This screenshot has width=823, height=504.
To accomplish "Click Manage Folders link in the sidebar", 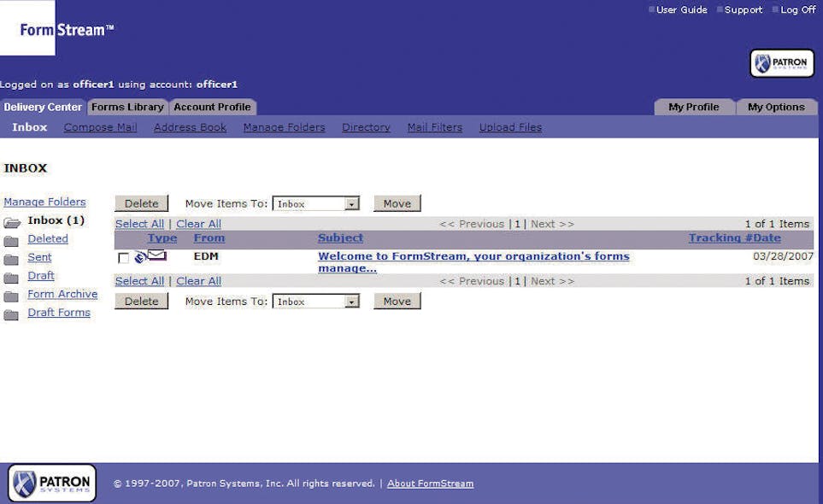I will [x=44, y=202].
